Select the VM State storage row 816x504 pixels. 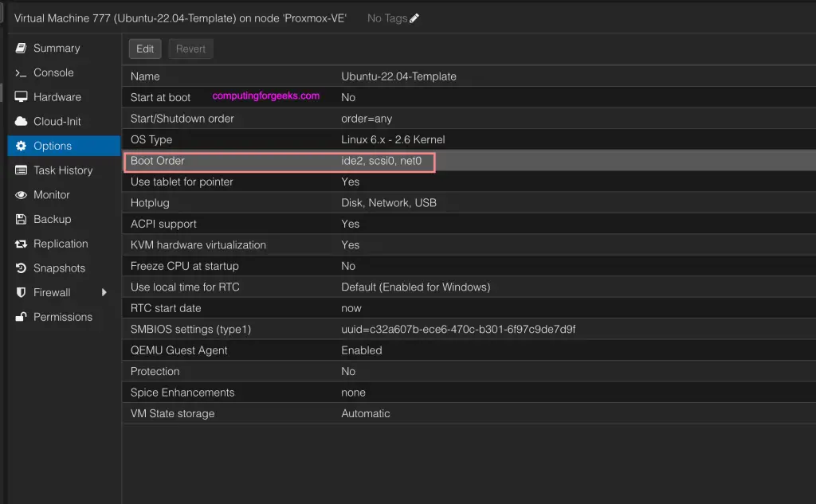tap(469, 413)
